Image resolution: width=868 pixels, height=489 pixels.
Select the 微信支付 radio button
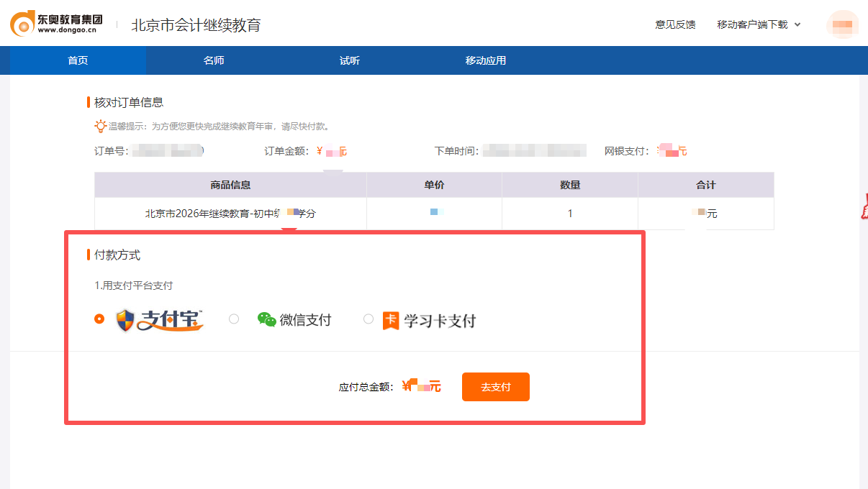(x=234, y=319)
